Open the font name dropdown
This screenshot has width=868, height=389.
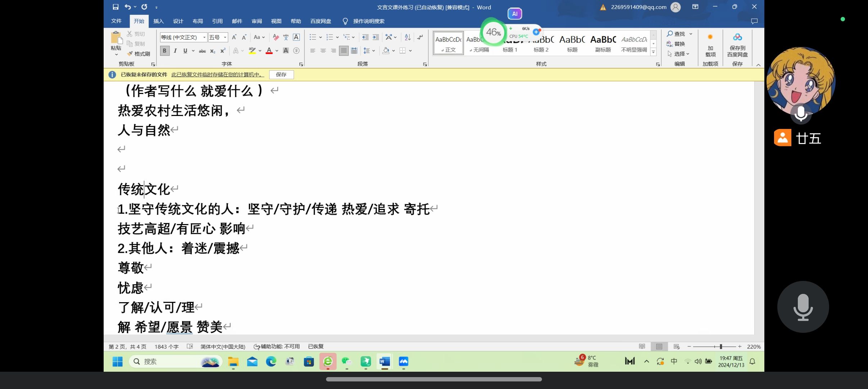coord(204,37)
